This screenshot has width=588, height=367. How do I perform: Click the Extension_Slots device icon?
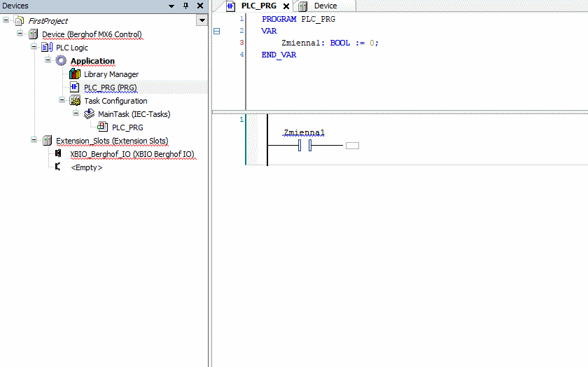(x=47, y=140)
